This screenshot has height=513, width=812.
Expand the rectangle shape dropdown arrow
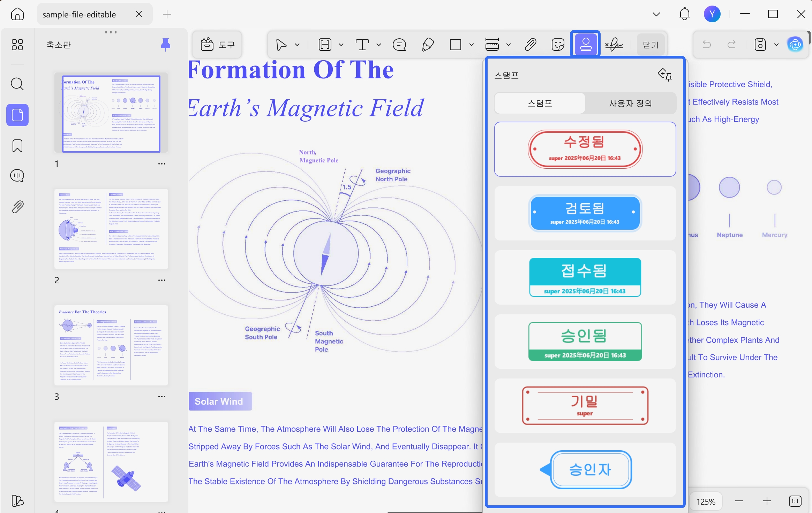point(472,45)
